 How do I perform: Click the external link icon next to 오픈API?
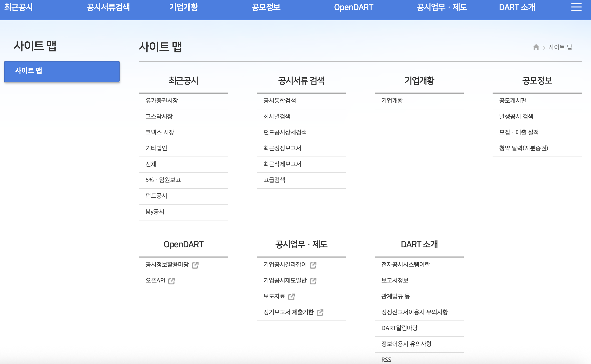[172, 281]
